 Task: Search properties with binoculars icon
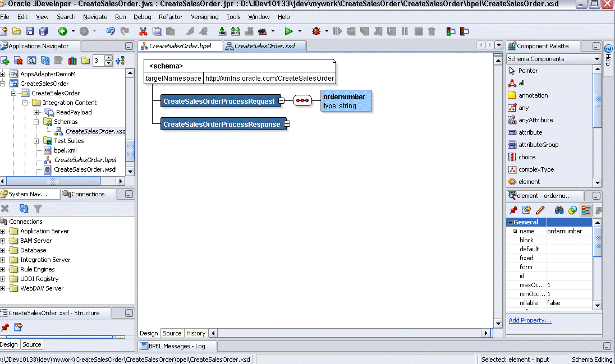click(x=559, y=210)
